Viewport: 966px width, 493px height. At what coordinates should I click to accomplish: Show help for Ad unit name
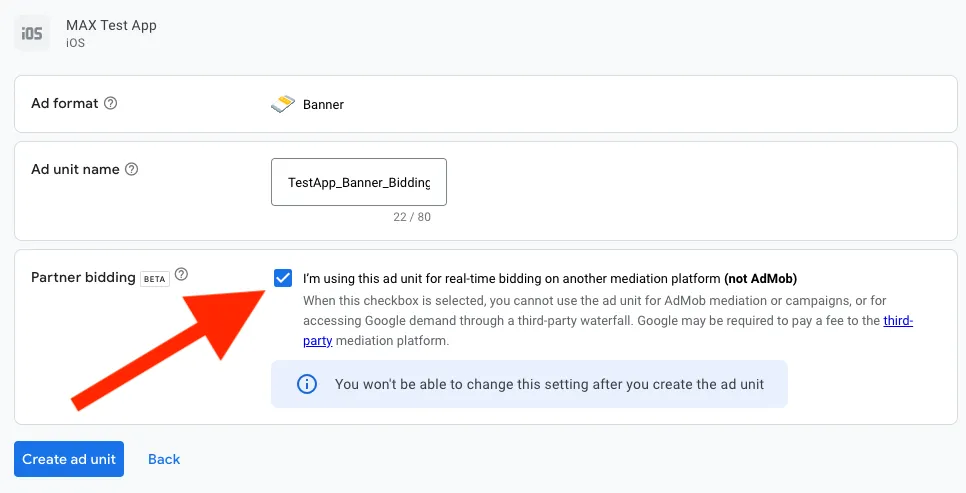pos(131,169)
